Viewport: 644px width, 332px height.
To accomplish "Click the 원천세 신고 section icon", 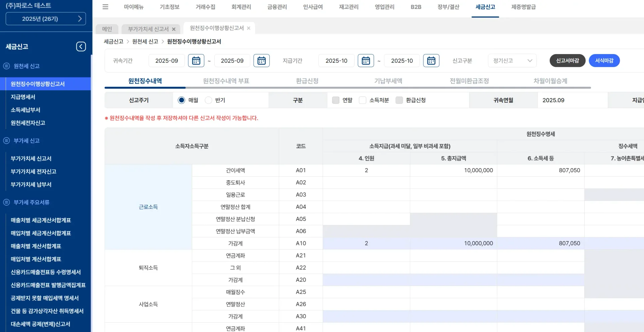I will (6, 66).
